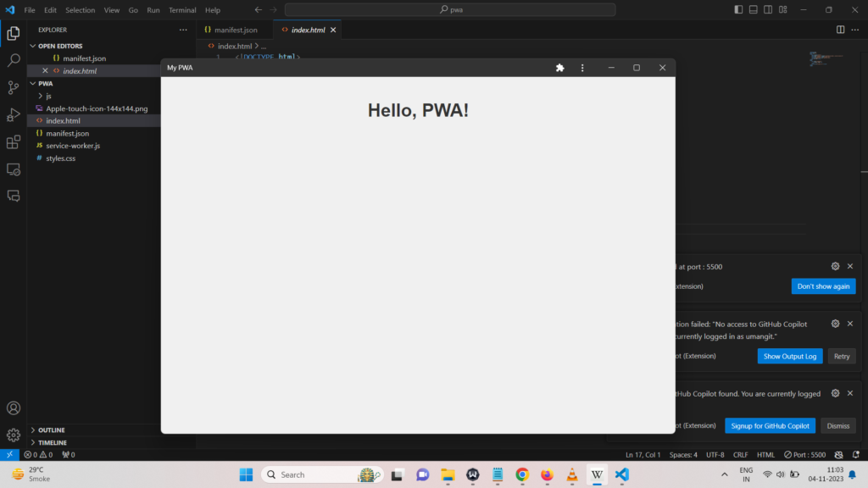Toggle the CRLF line ending indicator

pos(739,454)
